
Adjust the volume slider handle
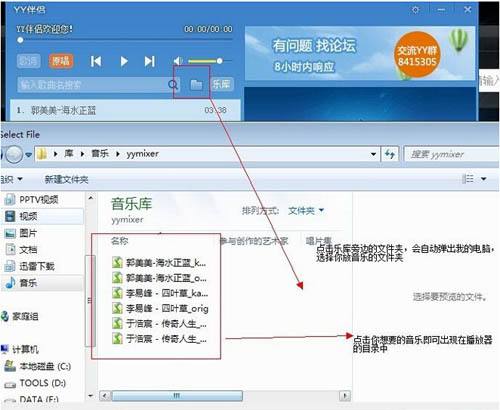[x=219, y=61]
